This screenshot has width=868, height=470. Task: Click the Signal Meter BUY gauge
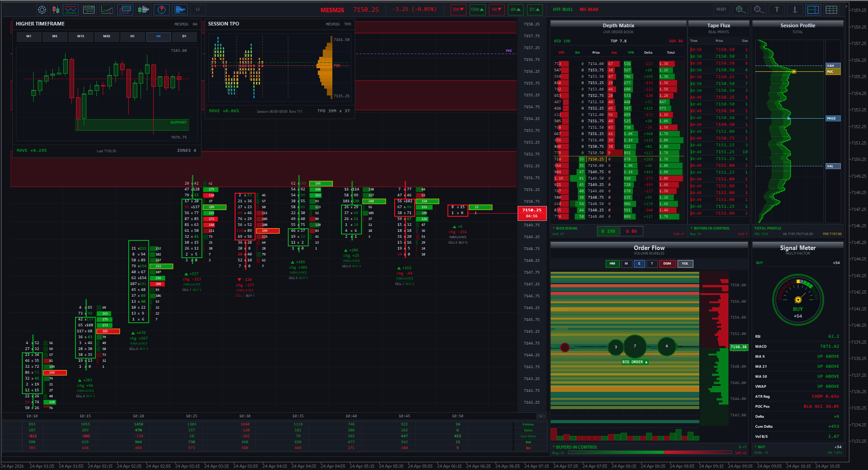pyautogui.click(x=798, y=300)
